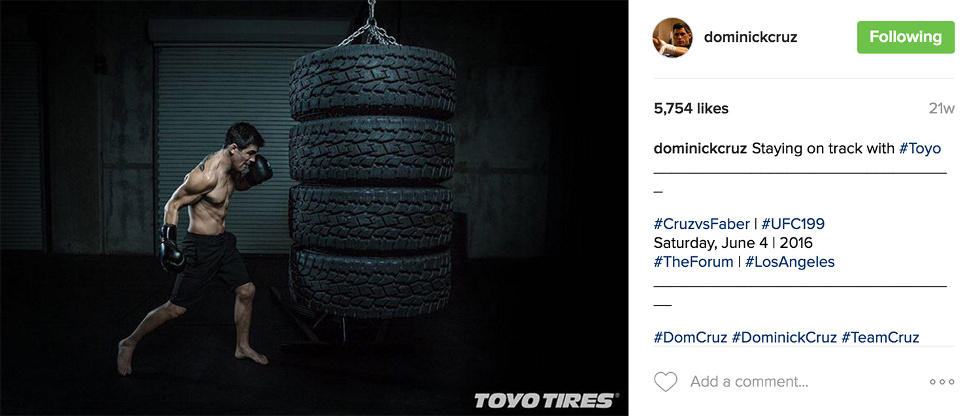This screenshot has height=416, width=980.
Task: Open the #TeamCruz hashtag
Action: tap(880, 338)
